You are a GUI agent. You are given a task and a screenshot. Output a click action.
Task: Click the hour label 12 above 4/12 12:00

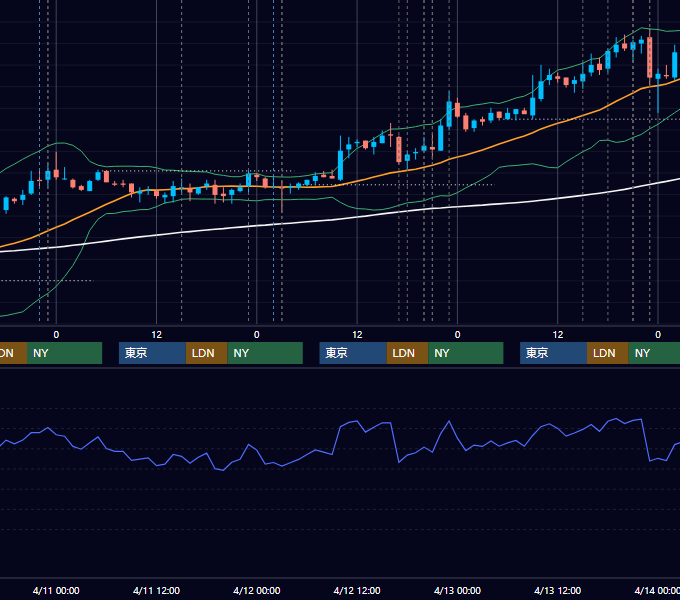[x=357, y=335]
